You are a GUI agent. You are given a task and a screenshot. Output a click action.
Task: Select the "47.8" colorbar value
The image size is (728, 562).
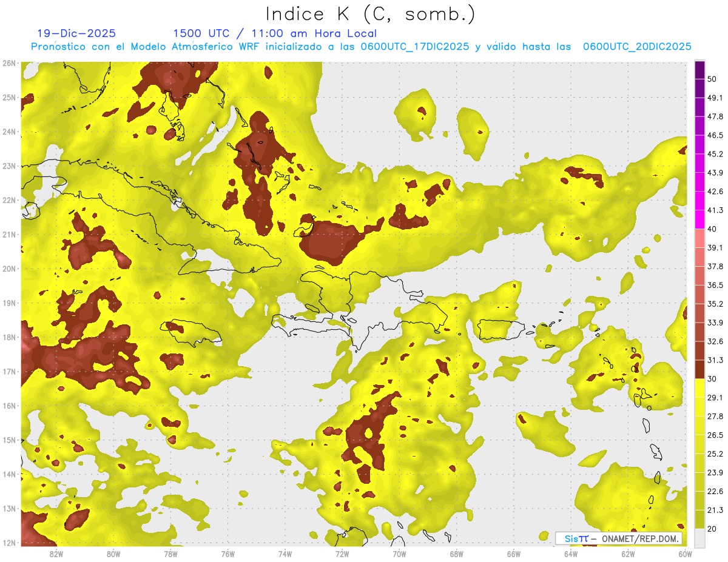point(715,116)
